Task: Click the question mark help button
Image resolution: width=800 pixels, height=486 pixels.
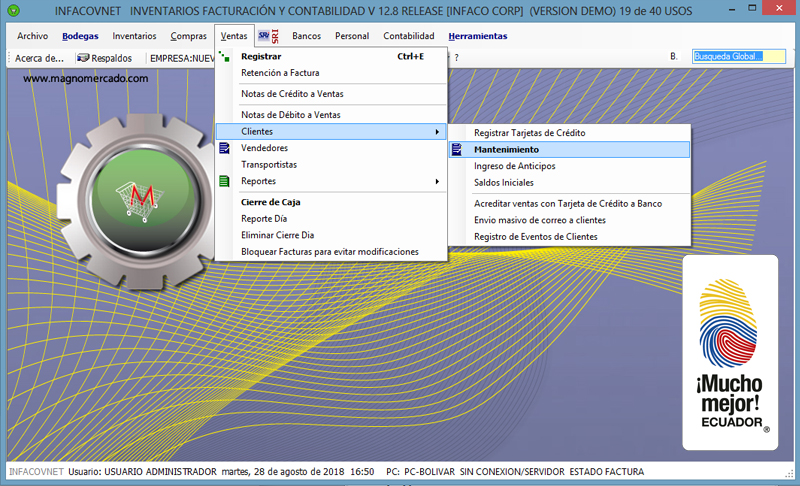Action: tap(456, 58)
